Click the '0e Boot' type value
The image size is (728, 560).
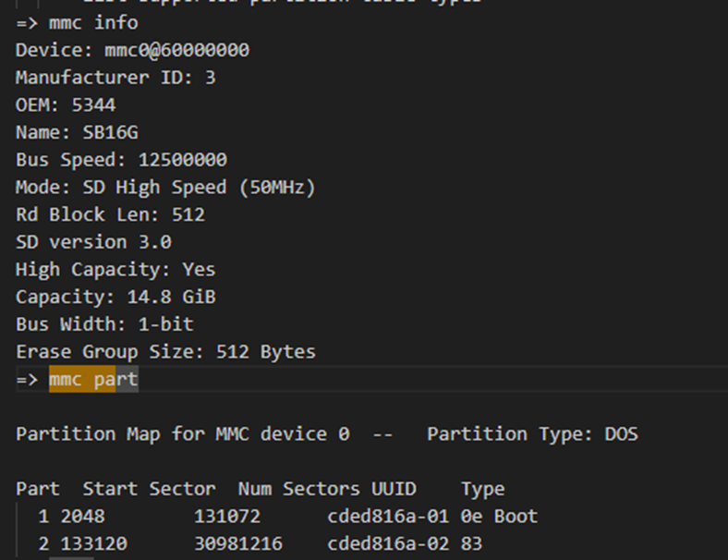tap(499, 517)
